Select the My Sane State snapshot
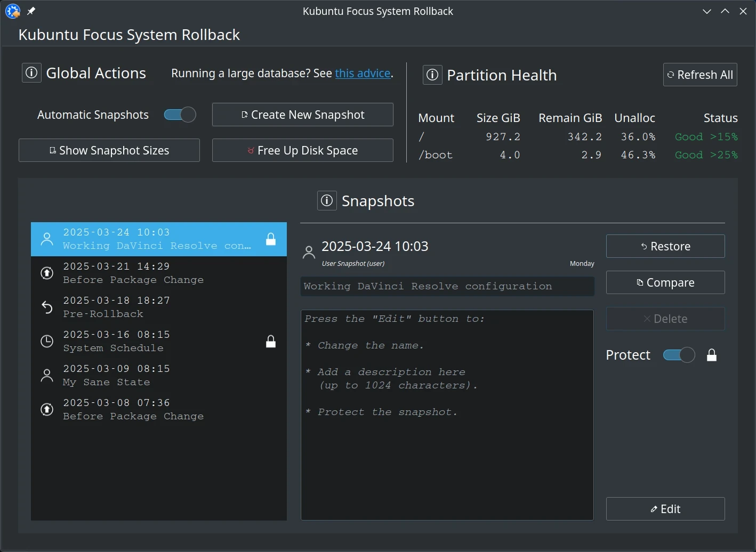This screenshot has width=756, height=552. coord(133,375)
